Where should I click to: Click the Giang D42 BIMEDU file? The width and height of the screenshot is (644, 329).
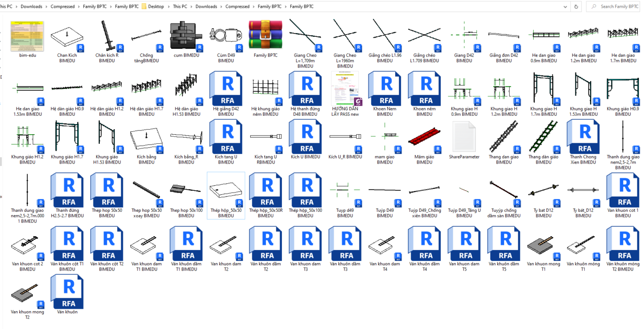(x=464, y=36)
